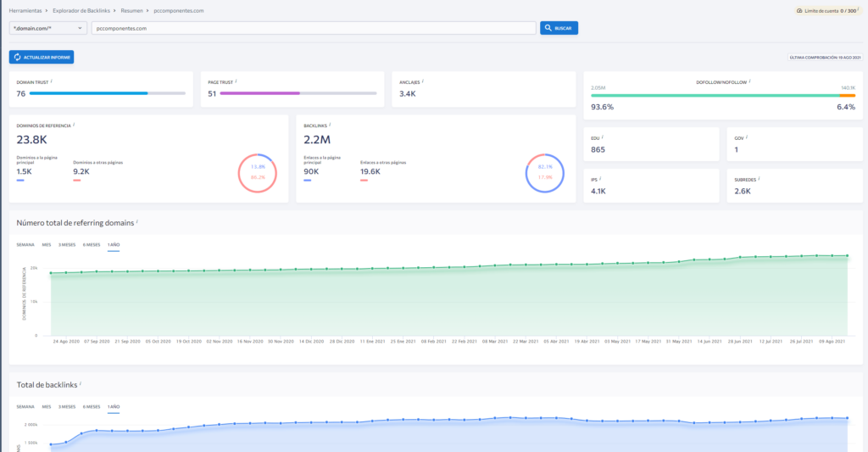
Task: Click the EDU info icon
Action: (603, 137)
